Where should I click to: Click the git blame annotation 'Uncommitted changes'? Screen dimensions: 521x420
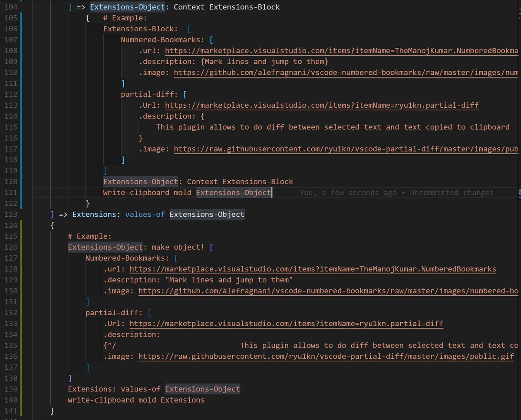[x=452, y=192]
